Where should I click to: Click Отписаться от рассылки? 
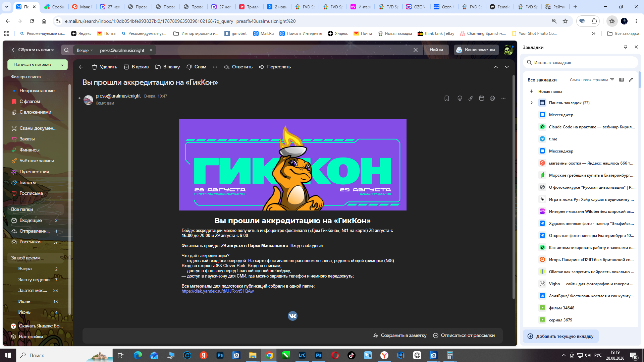click(x=464, y=336)
